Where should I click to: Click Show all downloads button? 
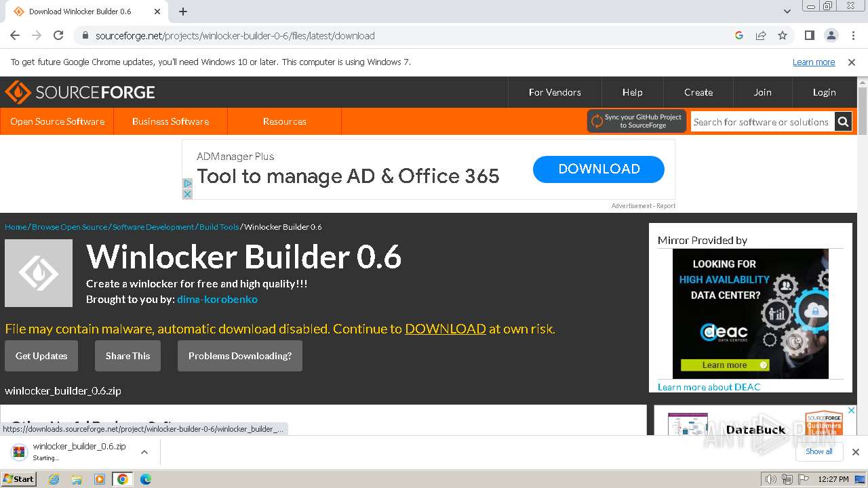819,451
